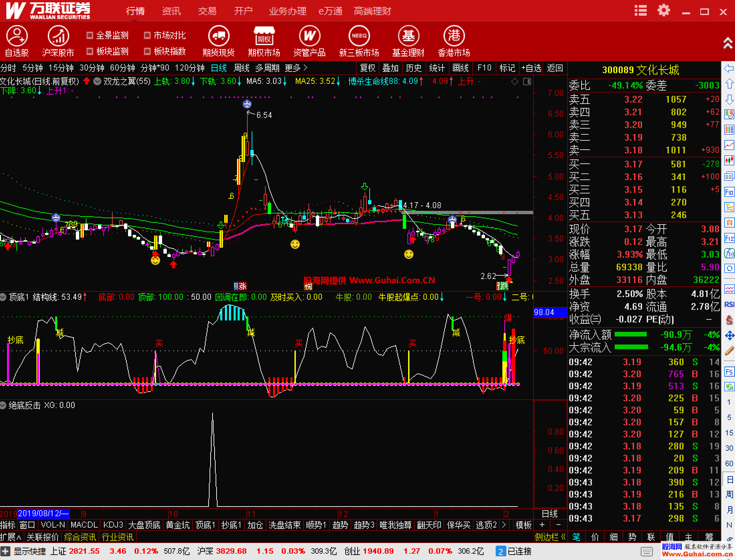This screenshot has height=560, width=735.
Task: Switch to the 60分钟 period tab
Action: click(x=122, y=68)
